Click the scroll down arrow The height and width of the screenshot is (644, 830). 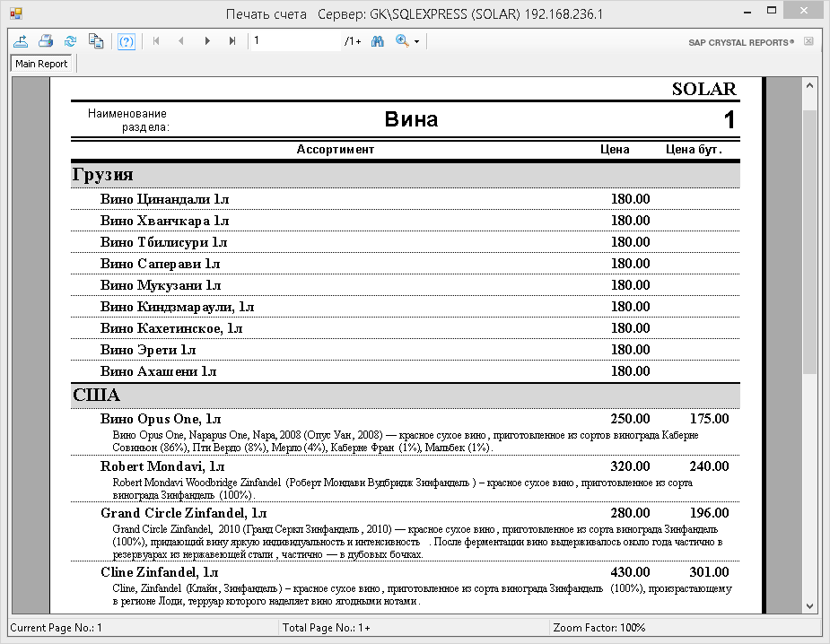[x=809, y=606]
